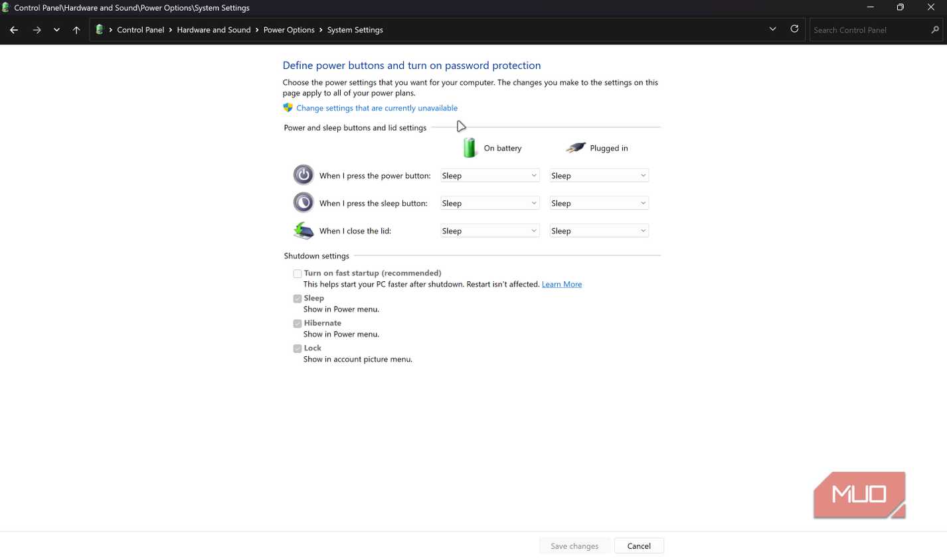Toggle the Lock account picture menu checkbox
Image resolution: width=947 pixels, height=560 pixels.
pos(298,348)
